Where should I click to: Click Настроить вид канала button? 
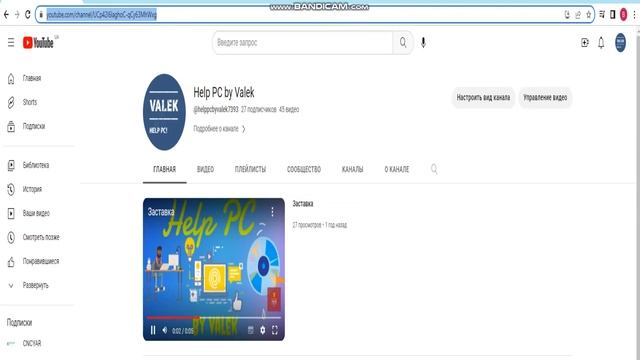(x=483, y=98)
